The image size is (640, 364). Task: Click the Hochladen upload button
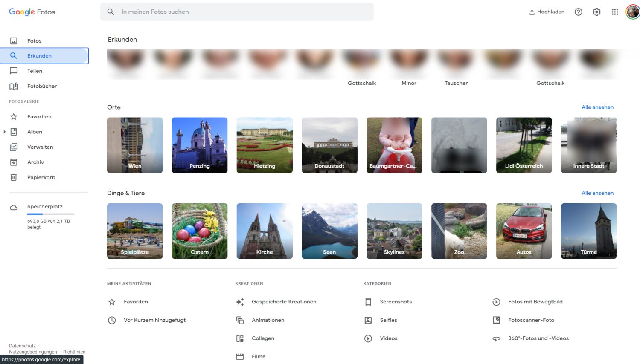pos(547,12)
